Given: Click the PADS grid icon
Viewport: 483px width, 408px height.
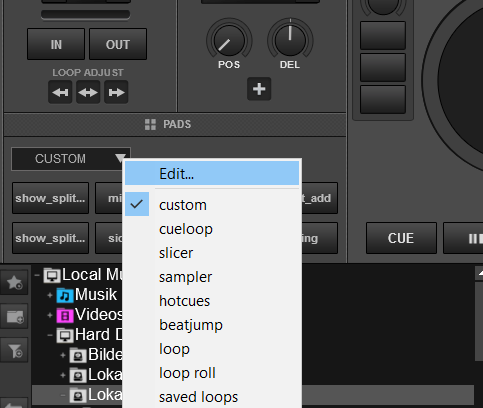Looking at the screenshot, I should point(150,124).
